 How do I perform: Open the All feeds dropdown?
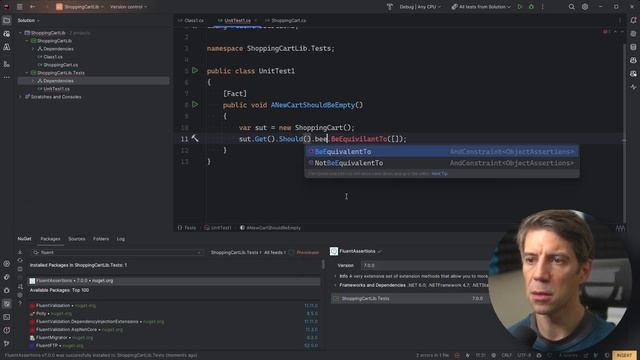pyautogui.click(x=274, y=253)
